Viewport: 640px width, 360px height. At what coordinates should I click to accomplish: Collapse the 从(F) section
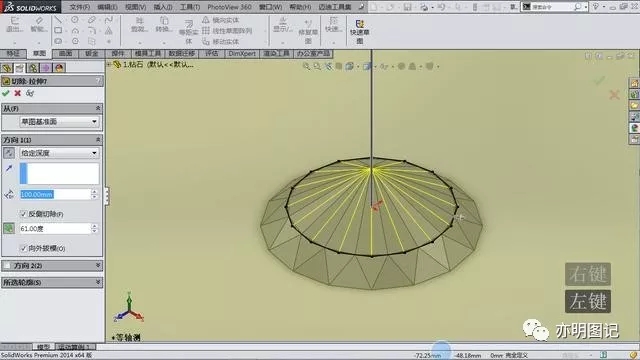[x=98, y=109]
